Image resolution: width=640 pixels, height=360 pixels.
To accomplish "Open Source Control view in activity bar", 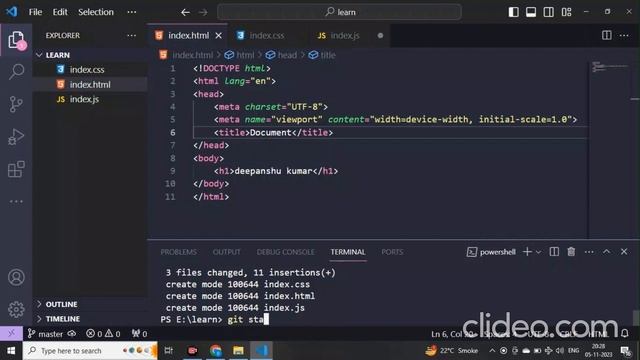I will click(x=16, y=104).
